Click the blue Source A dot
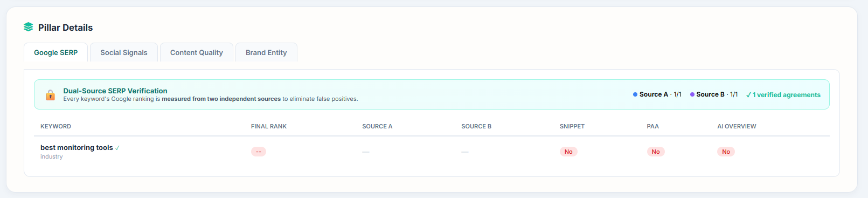Viewport: 868px width, 198px height. click(x=635, y=94)
